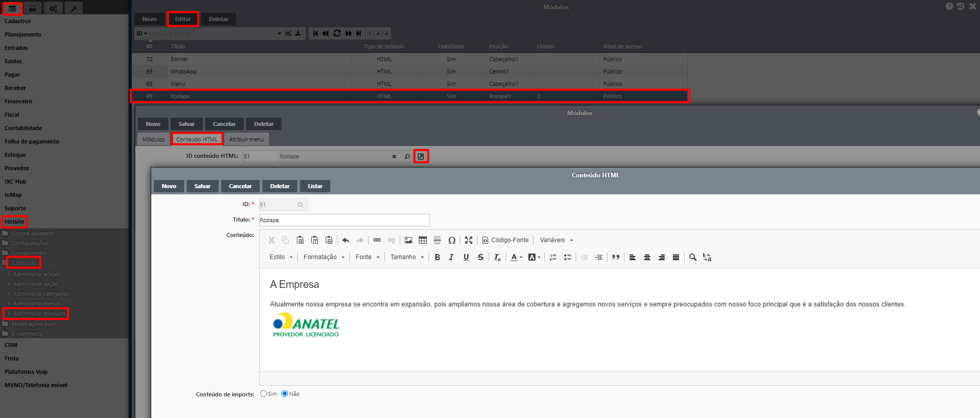Click Deletar in Módulos grid toolbar
Screen dimensions: 980x418
(x=219, y=19)
